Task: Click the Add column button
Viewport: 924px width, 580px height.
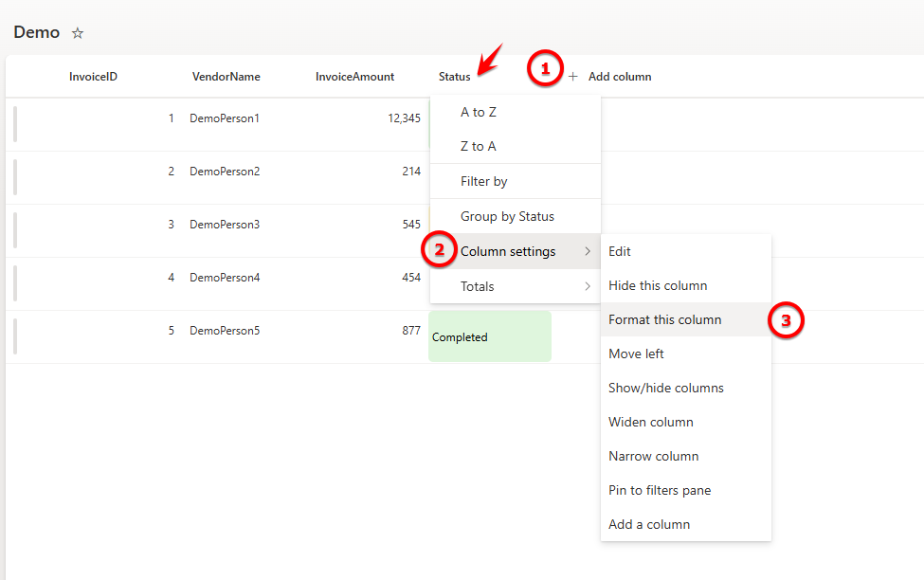Action: pyautogui.click(x=619, y=77)
